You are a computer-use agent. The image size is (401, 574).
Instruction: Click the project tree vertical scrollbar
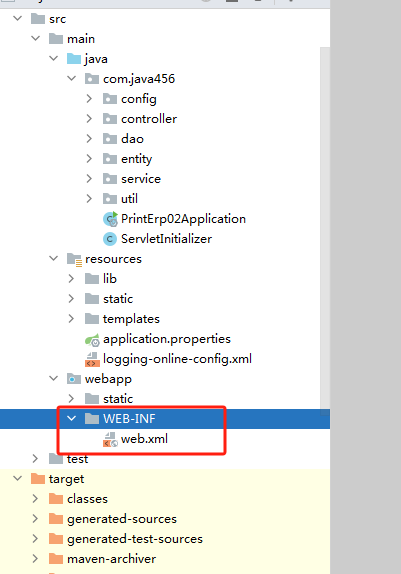[325, 228]
